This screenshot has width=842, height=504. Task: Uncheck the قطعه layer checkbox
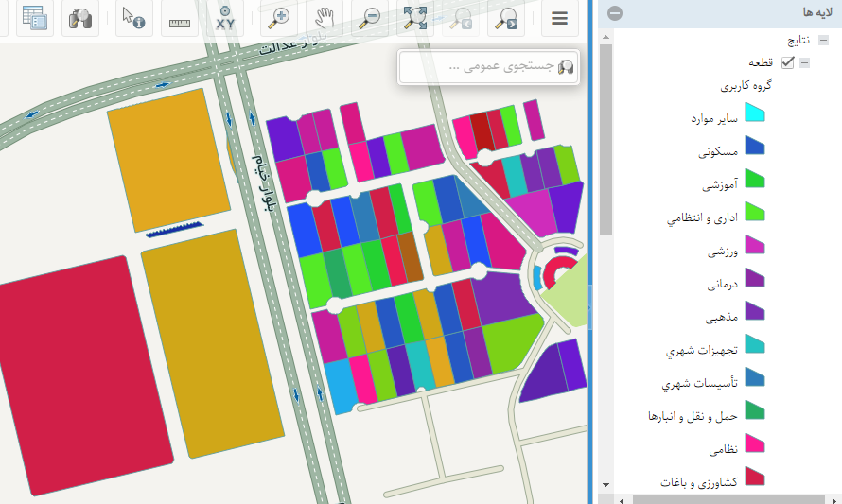click(x=787, y=62)
